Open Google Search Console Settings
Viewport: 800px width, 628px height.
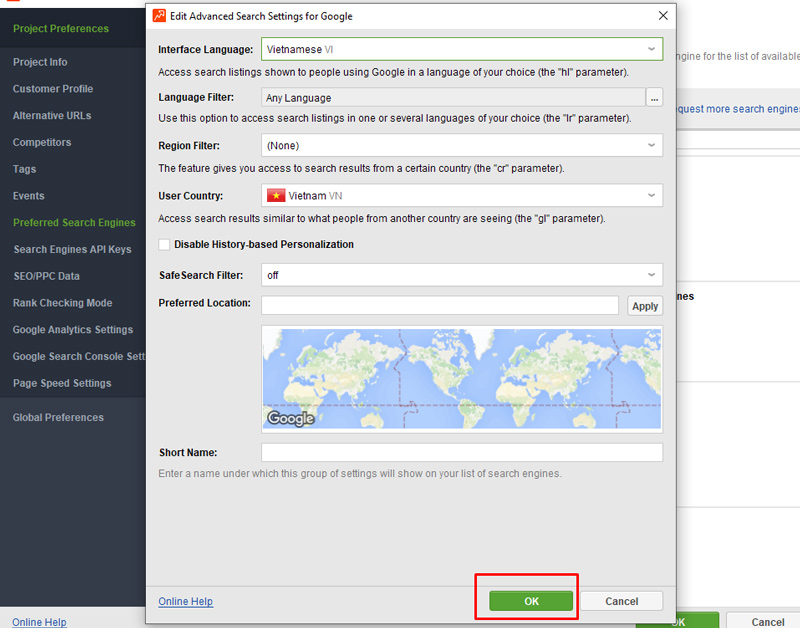79,357
